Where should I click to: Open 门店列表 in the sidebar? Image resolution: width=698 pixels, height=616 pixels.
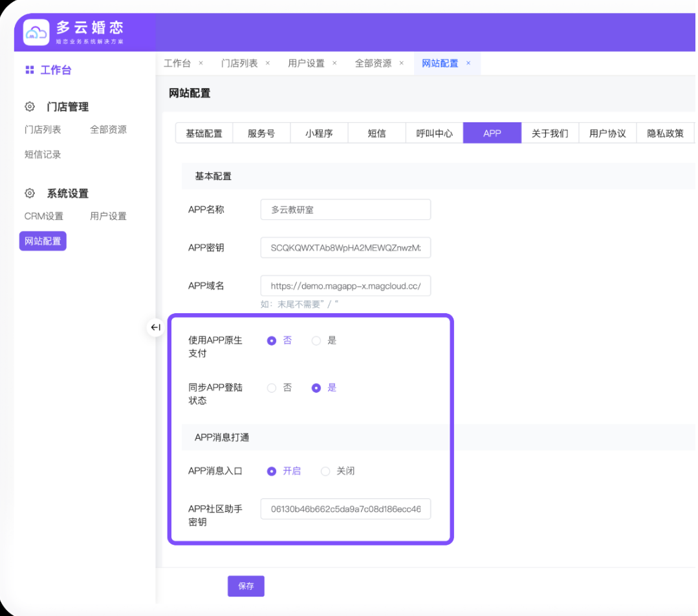[43, 129]
